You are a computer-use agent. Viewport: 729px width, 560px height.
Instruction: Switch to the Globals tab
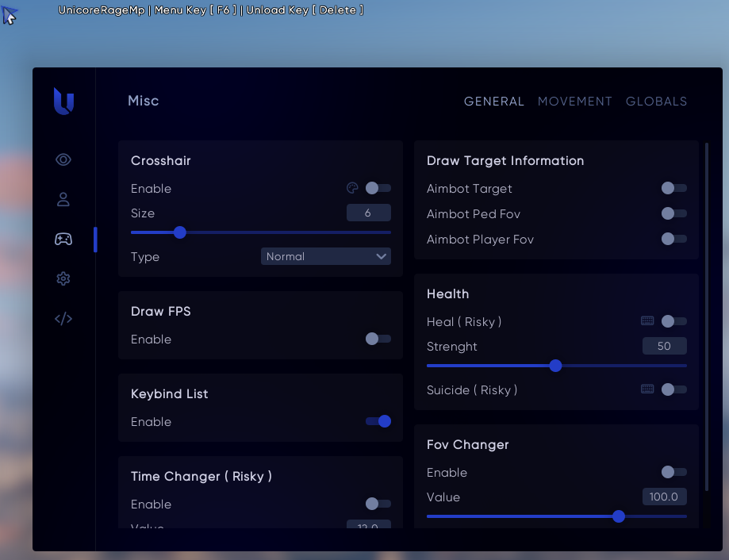click(x=656, y=102)
